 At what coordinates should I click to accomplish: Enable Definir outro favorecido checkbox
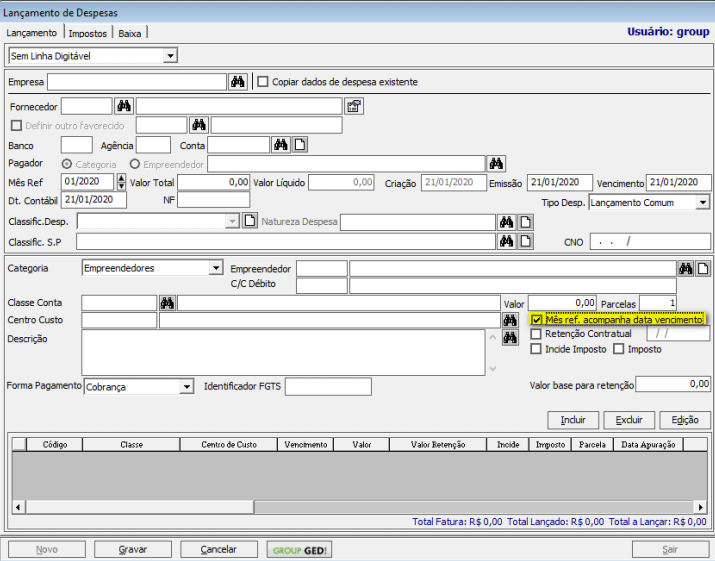click(x=16, y=125)
